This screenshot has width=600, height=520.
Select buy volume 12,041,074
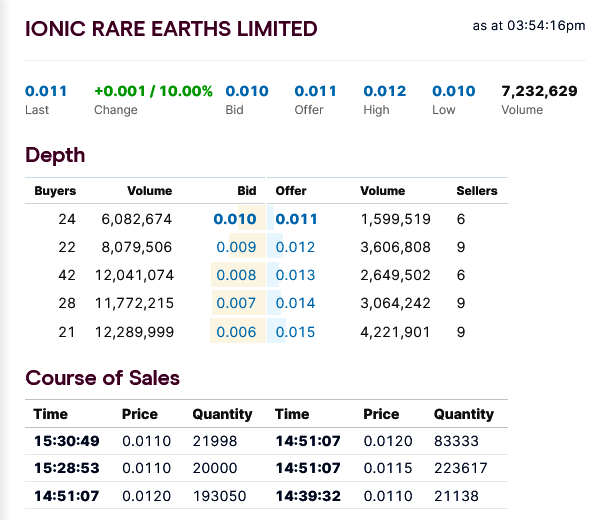click(x=134, y=275)
